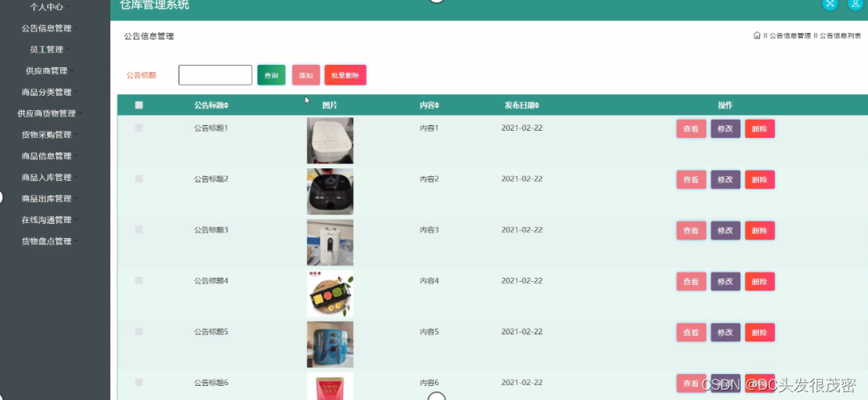The width and height of the screenshot is (868, 400).
Task: Expand the 公告信息管理 sidebar menu
Action: click(x=46, y=28)
